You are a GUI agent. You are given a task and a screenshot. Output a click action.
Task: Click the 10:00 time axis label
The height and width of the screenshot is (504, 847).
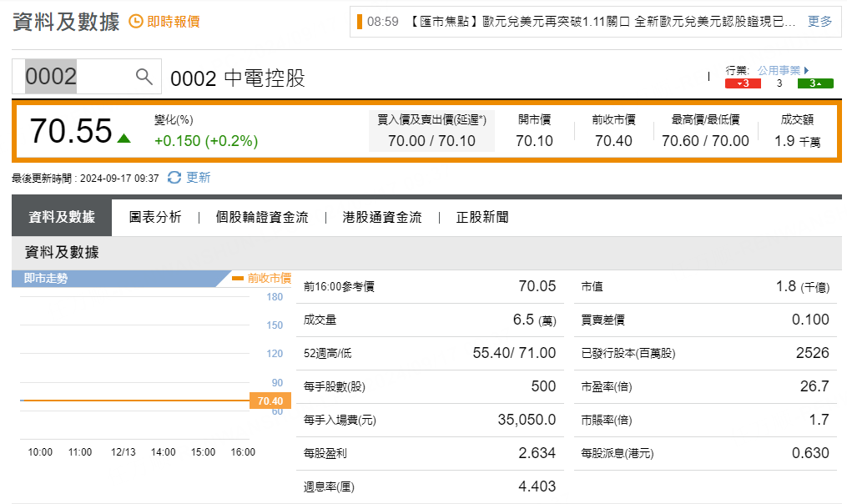pyautogui.click(x=40, y=452)
